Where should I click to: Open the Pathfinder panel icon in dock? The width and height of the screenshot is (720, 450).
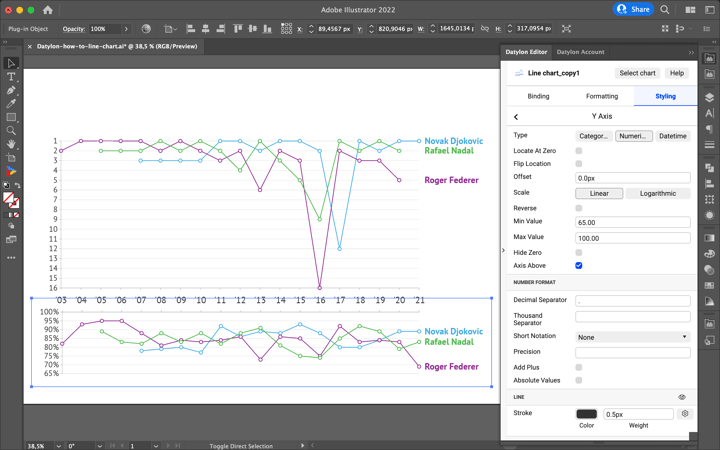pos(709,168)
